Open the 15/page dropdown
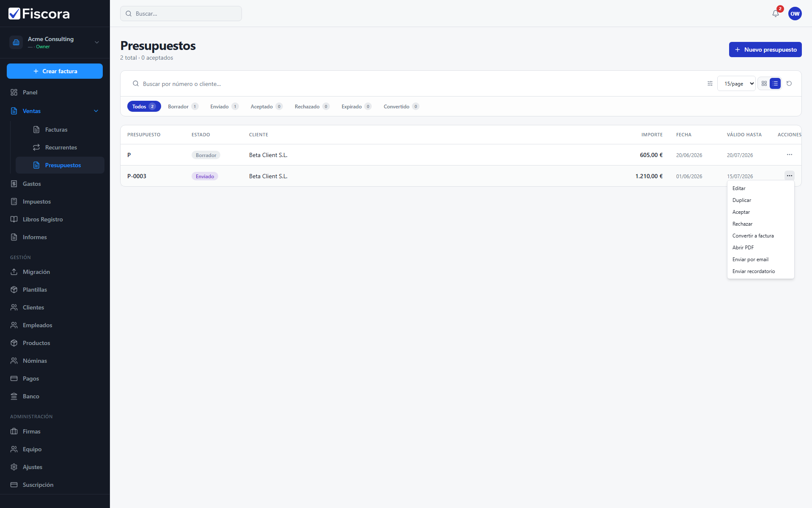This screenshot has width=812, height=508. (x=736, y=83)
